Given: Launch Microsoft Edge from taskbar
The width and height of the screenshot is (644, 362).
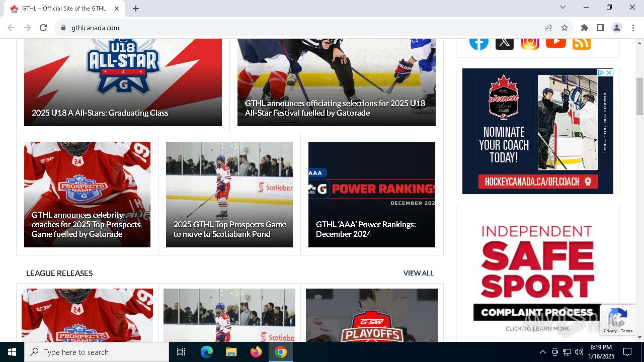Looking at the screenshot, I should click(x=207, y=352).
